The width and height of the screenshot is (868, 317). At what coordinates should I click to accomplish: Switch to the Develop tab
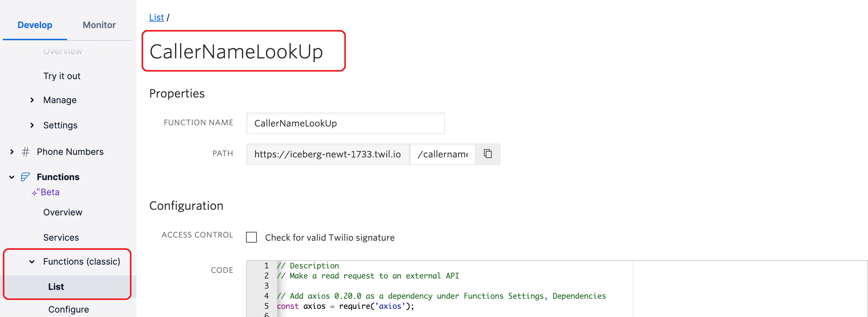pos(35,25)
